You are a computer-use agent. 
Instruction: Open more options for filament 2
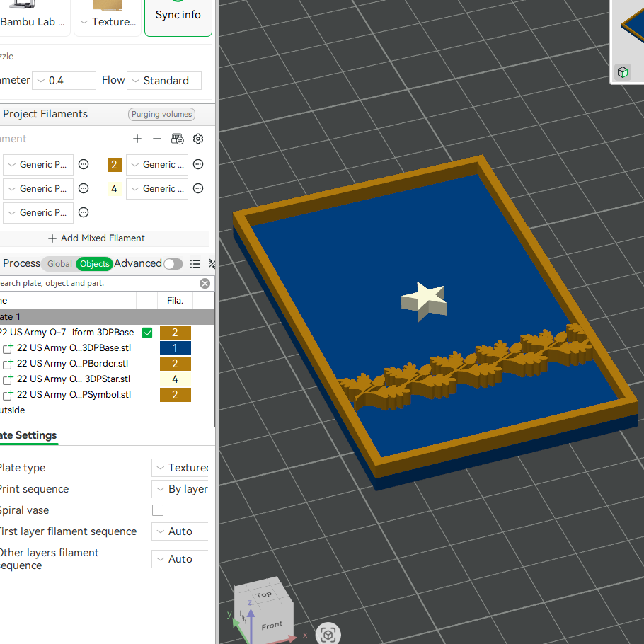[198, 165]
